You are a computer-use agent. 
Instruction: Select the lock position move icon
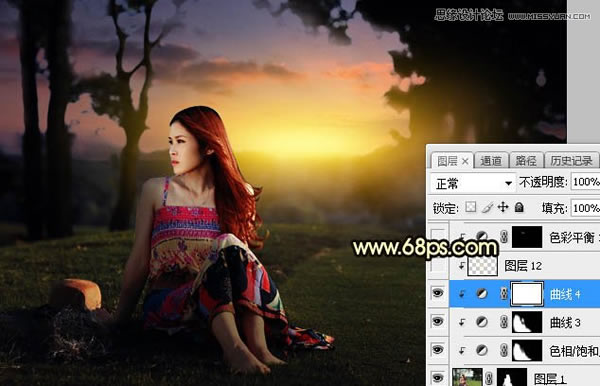[503, 207]
